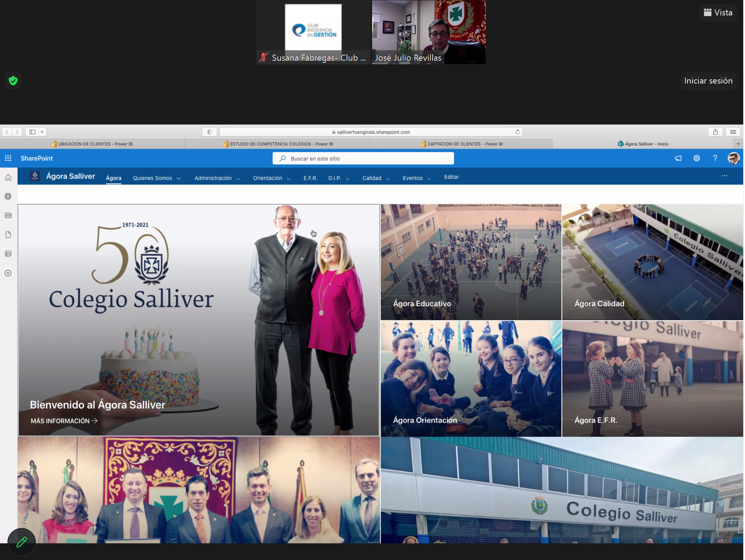745x560 pixels.
Task: Show Safari tab overview grid
Action: click(733, 132)
